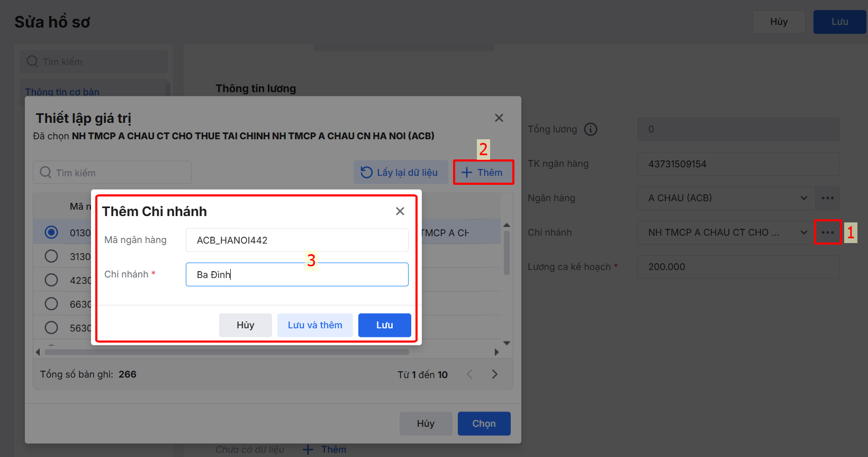Viewport: 868px width, 457px height.
Task: Close the Thêm Chi nhánh dialog
Action: click(400, 211)
